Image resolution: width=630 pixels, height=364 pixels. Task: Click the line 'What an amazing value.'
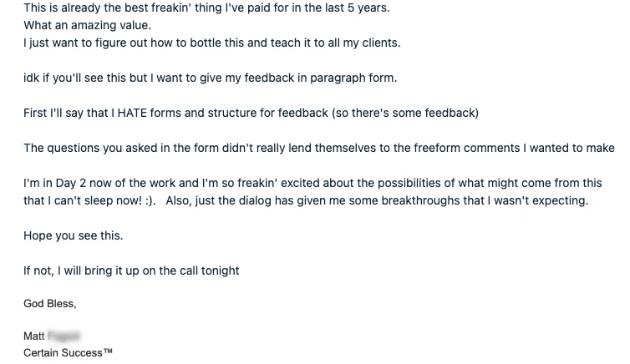coord(87,25)
